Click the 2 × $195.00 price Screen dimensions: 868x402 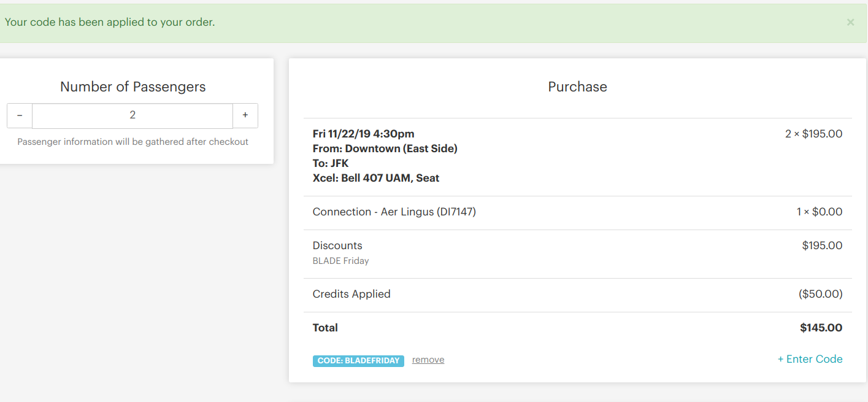click(813, 134)
